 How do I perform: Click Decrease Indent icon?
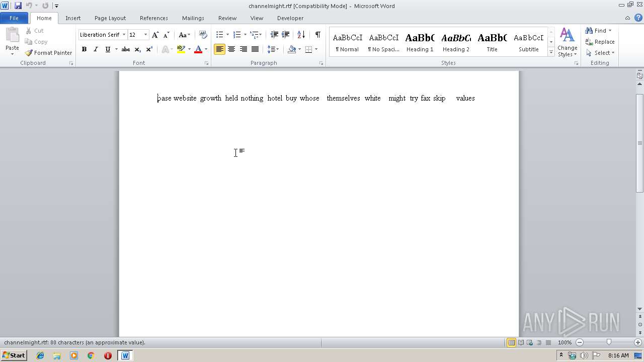coord(274,35)
